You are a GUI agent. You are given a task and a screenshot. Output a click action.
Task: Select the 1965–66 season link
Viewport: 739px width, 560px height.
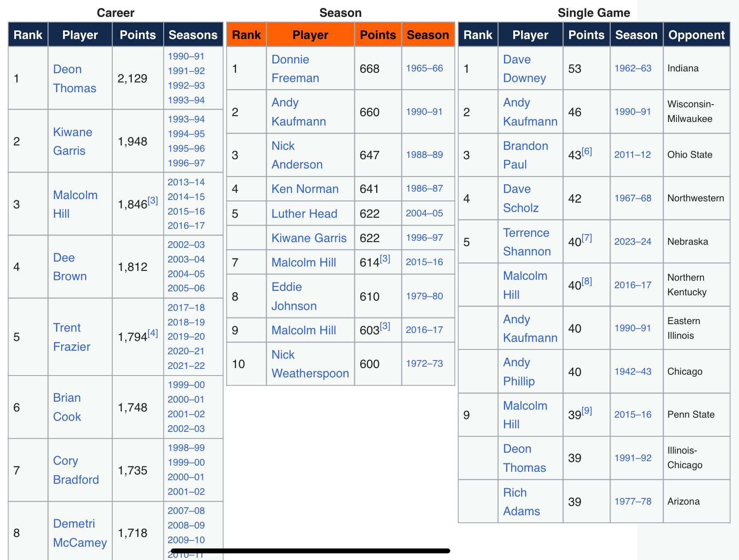(424, 68)
